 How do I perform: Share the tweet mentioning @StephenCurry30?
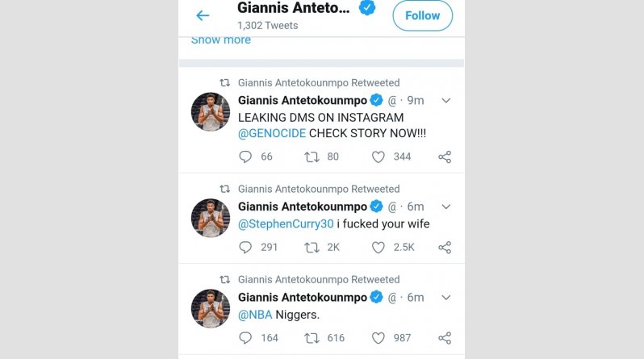point(444,247)
